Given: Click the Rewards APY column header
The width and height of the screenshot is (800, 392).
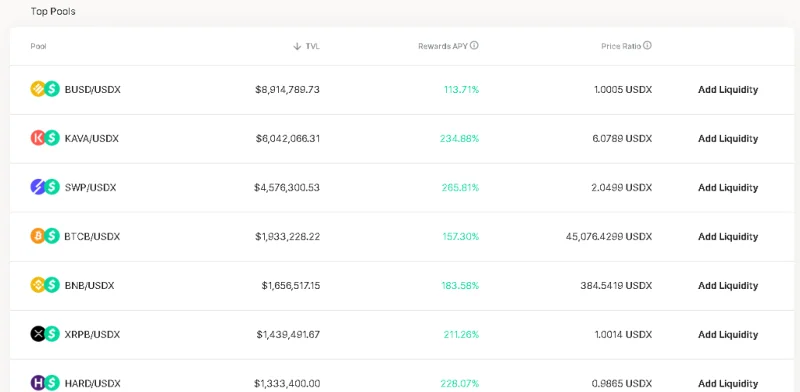Looking at the screenshot, I should [x=443, y=46].
